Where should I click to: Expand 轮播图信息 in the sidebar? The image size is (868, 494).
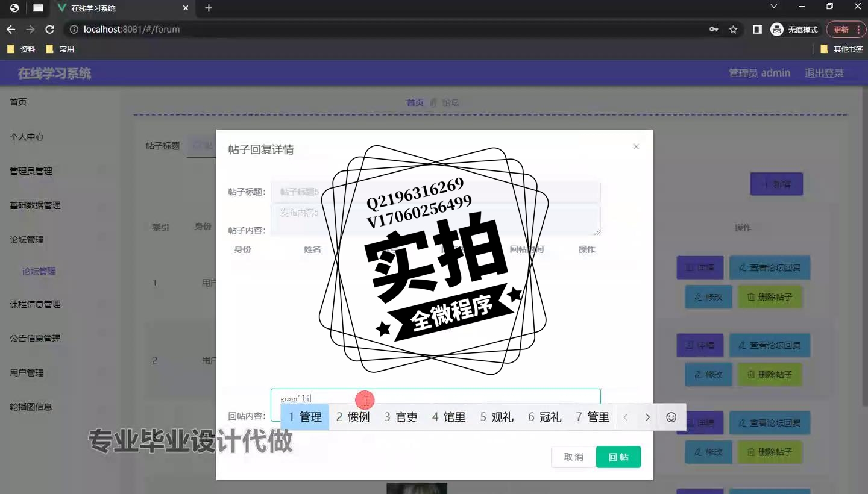click(31, 407)
